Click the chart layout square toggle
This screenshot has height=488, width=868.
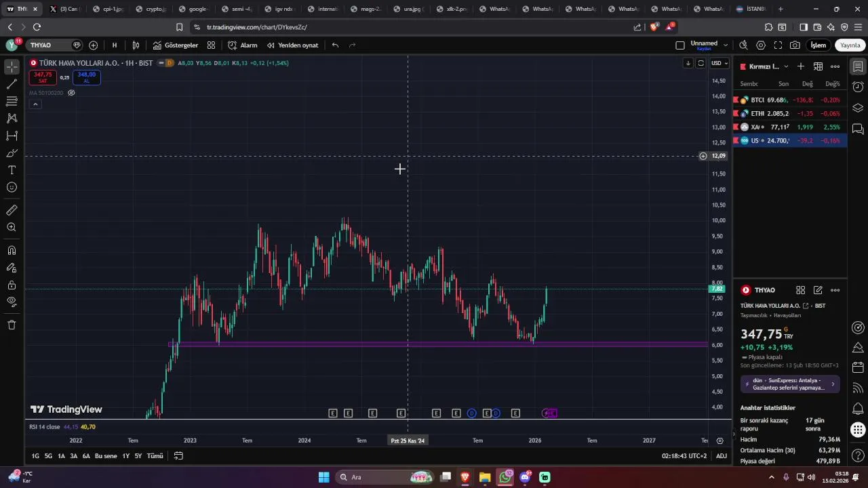coord(680,45)
